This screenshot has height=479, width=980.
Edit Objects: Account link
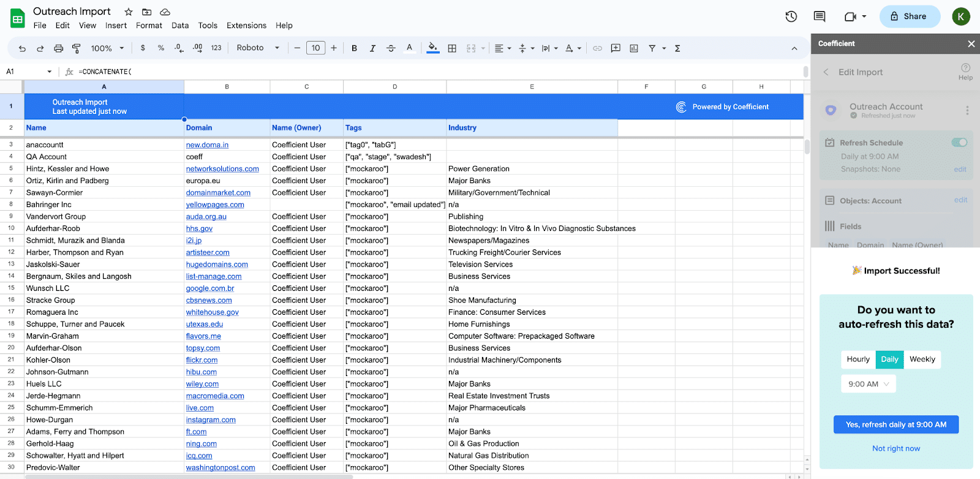[x=960, y=200]
